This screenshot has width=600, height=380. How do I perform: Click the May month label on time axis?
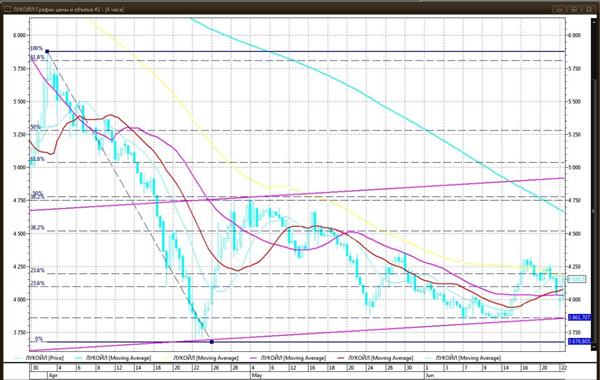[x=257, y=376]
